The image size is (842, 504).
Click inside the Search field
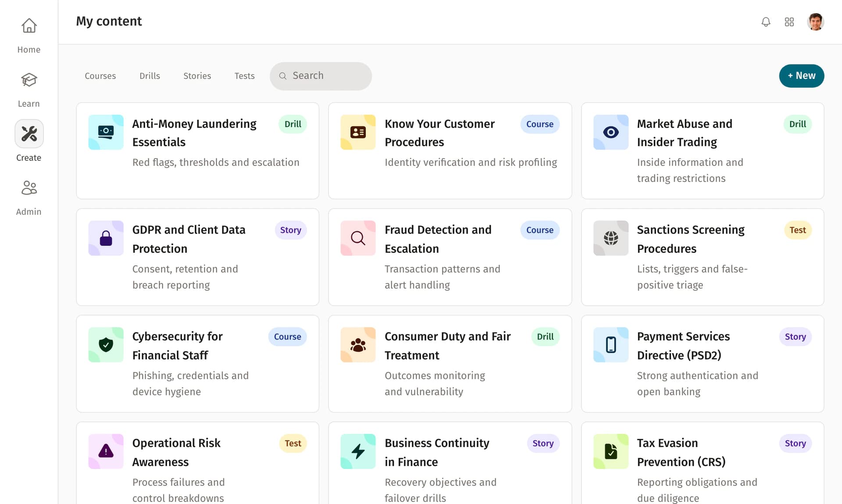[321, 76]
